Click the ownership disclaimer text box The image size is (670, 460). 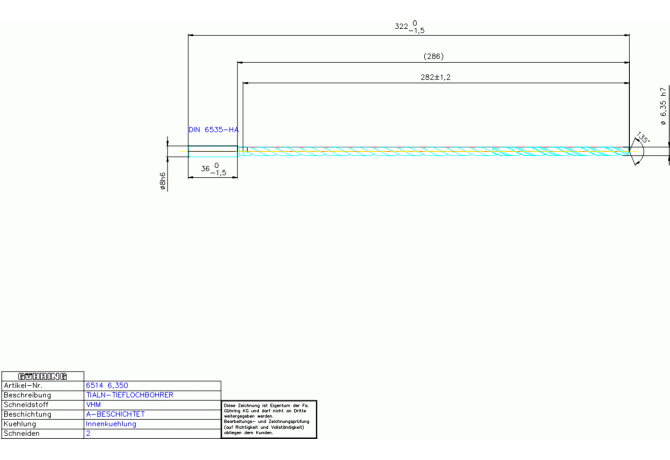269,419
